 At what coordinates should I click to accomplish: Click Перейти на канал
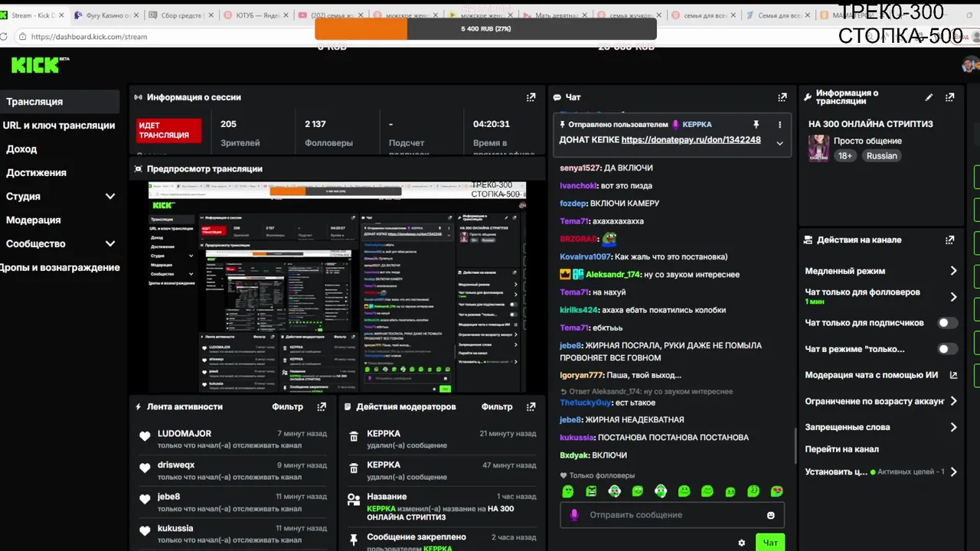point(841,449)
